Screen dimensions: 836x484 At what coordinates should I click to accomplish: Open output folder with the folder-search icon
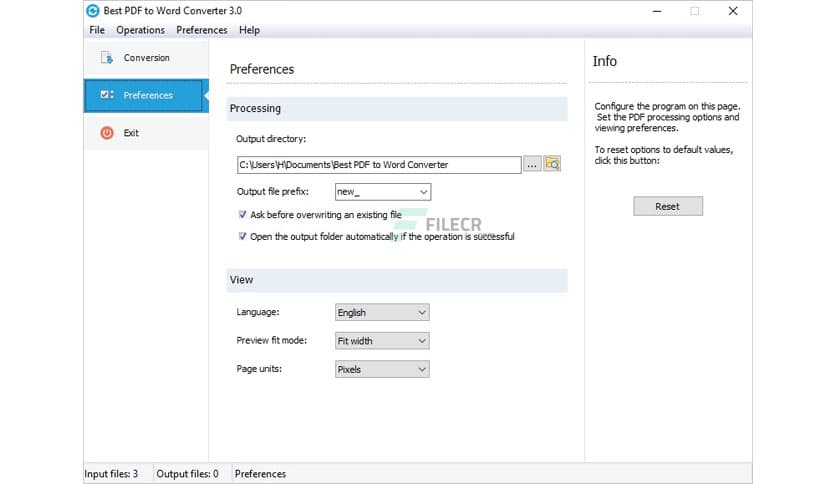[x=552, y=164]
